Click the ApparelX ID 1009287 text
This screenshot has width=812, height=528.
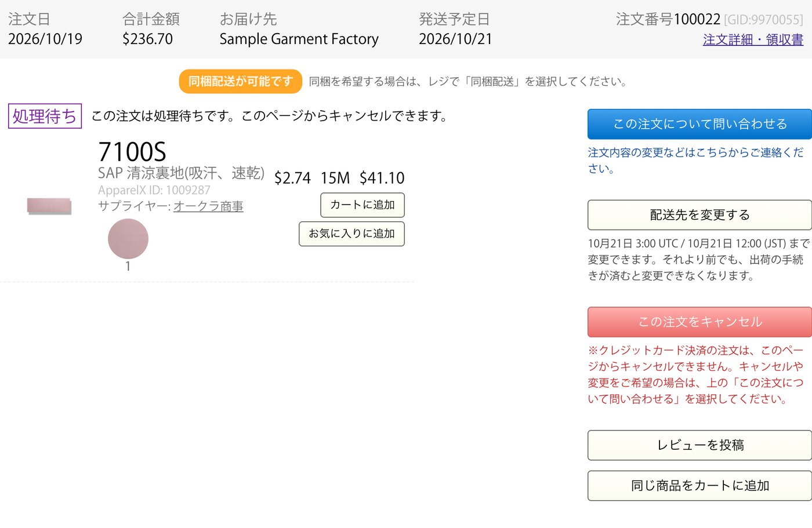[x=154, y=190]
